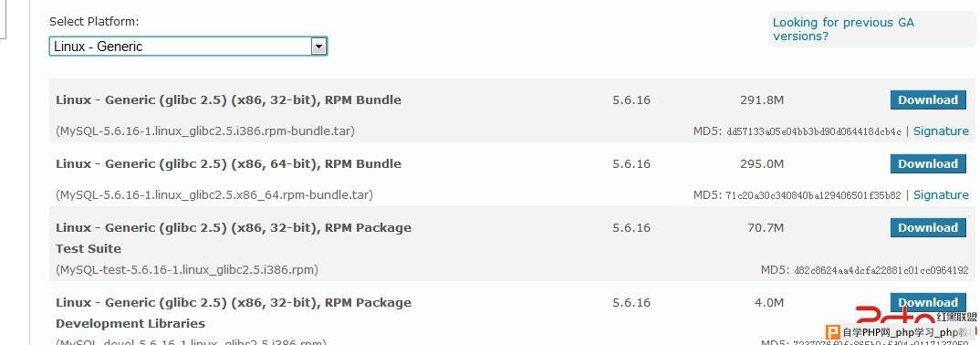Image resolution: width=980 pixels, height=345 pixels.
Task: Download the RPM Package Test Suite
Action: click(x=928, y=227)
